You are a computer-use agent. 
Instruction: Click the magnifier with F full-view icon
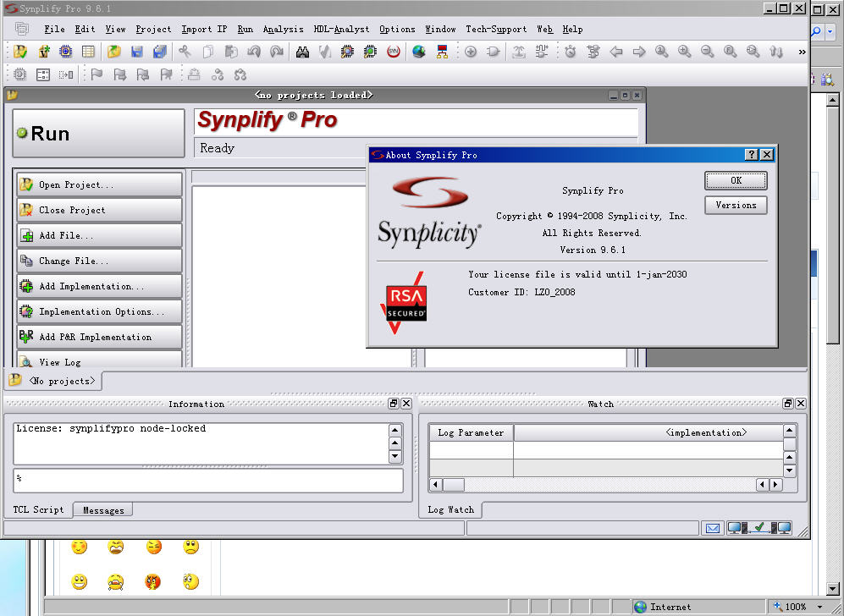[x=730, y=52]
